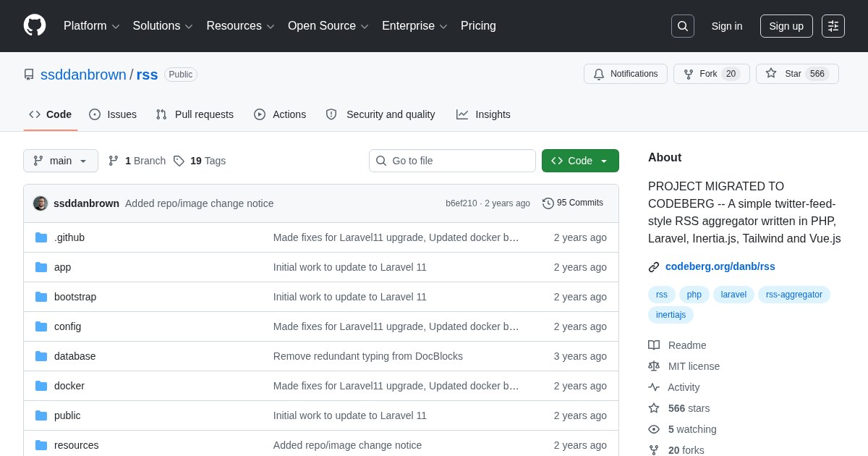
Task: Open the main branch selector dropdown
Action: 61,161
